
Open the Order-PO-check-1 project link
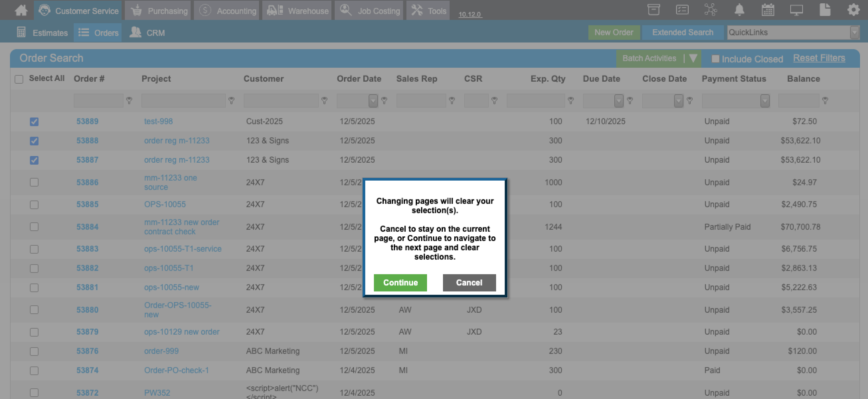(x=177, y=370)
